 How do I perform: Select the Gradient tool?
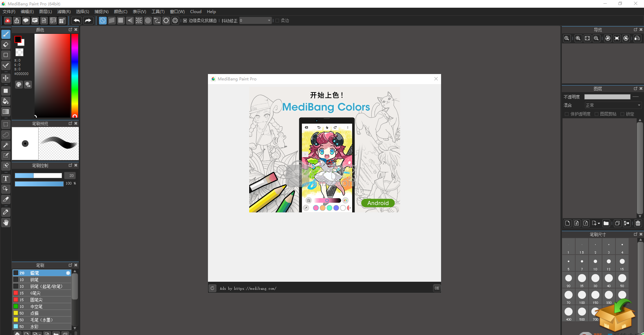6,112
